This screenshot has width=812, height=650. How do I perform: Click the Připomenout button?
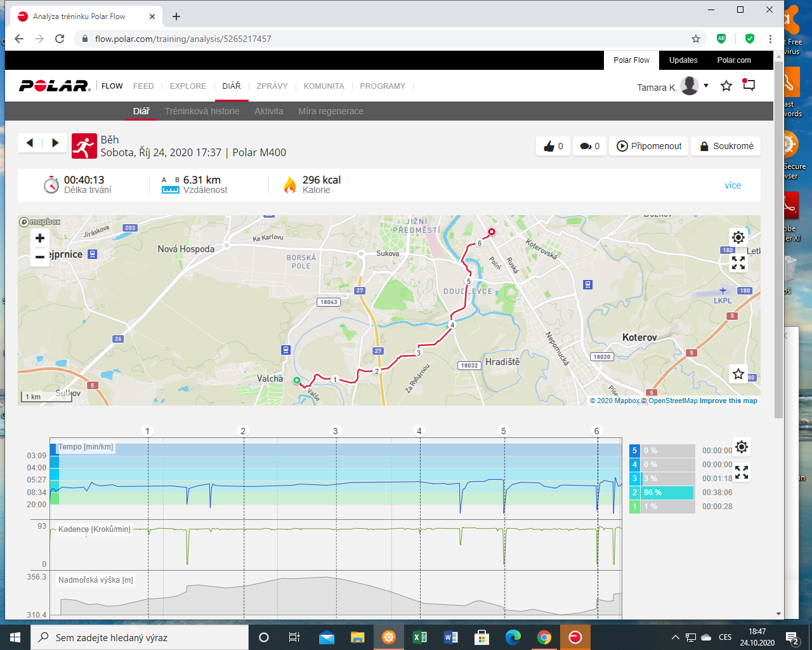tap(649, 146)
